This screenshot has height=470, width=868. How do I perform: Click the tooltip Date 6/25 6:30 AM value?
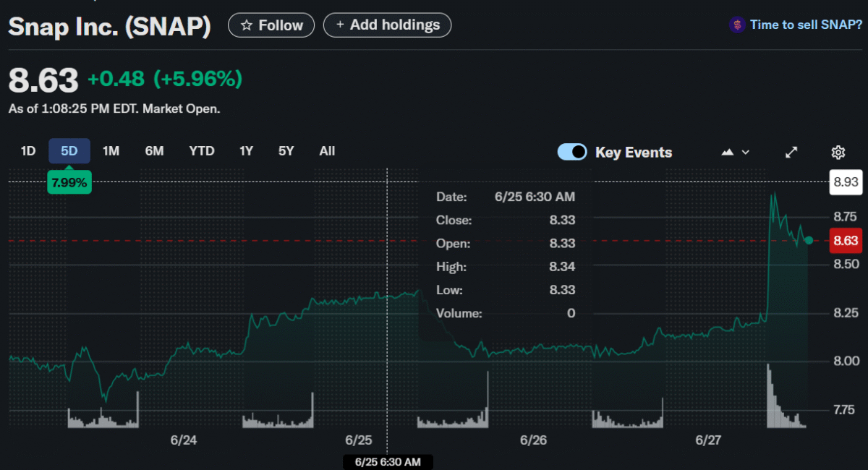[x=535, y=197]
